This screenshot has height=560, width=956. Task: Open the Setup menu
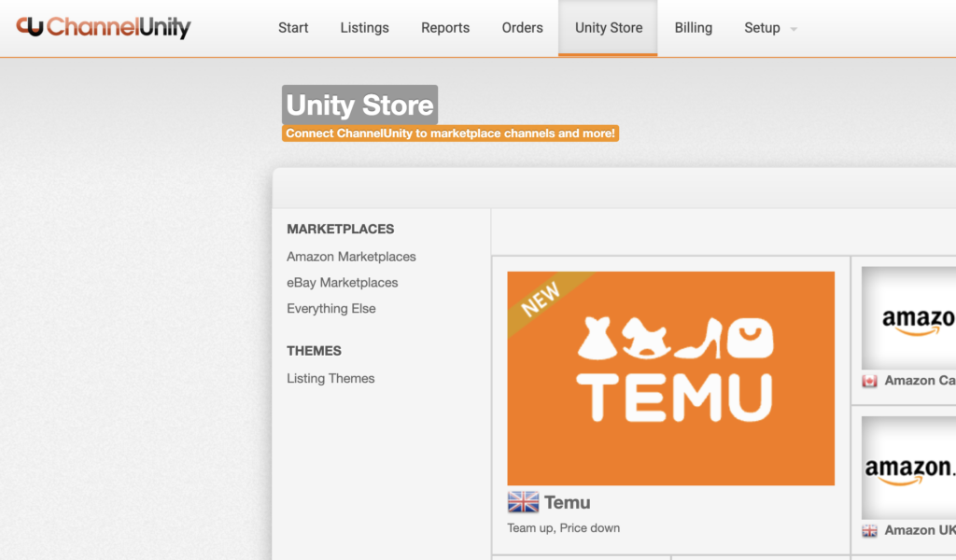pyautogui.click(x=762, y=28)
